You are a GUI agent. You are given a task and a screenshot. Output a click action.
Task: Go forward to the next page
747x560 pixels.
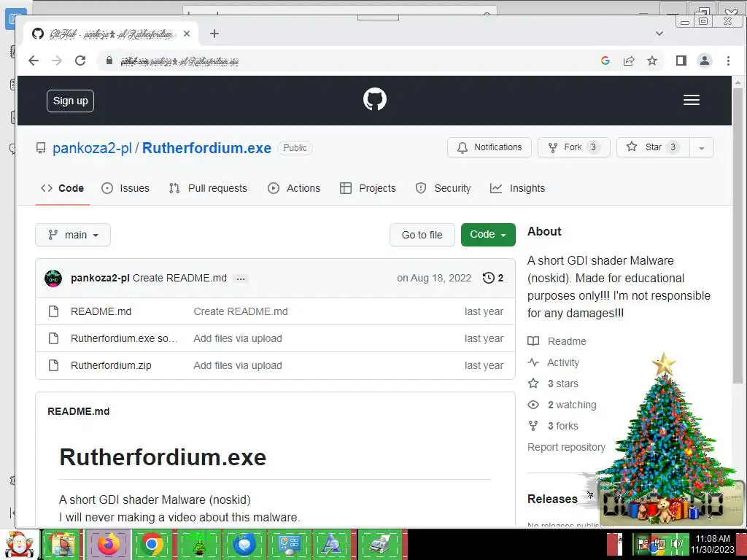[x=57, y=61]
